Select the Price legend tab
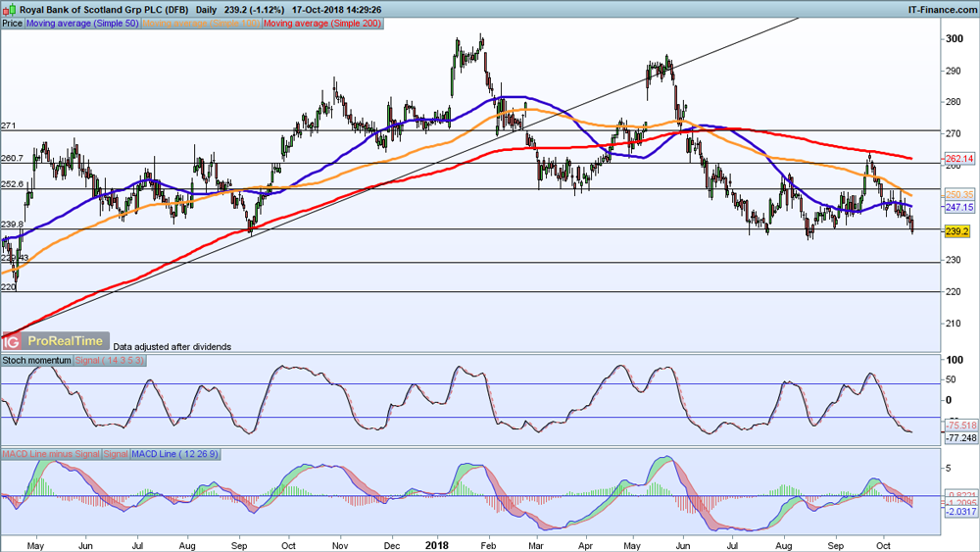The image size is (980, 552). [x=12, y=22]
